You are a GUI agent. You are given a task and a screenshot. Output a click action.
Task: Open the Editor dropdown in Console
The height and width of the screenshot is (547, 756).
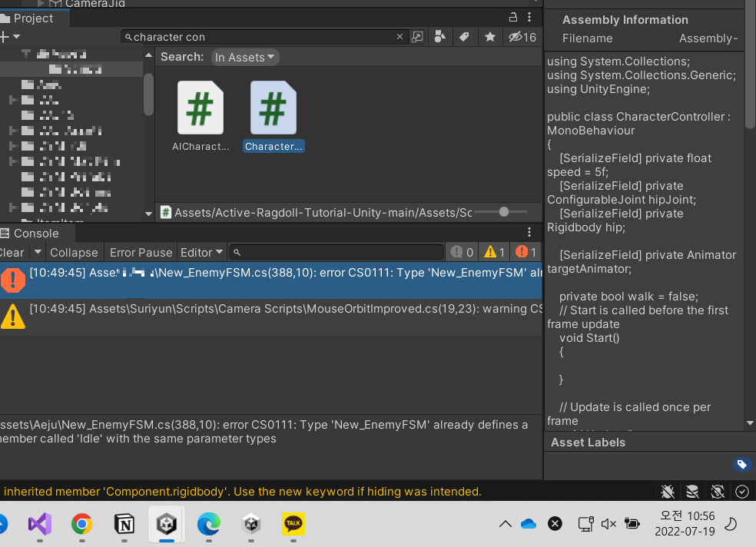pos(201,253)
